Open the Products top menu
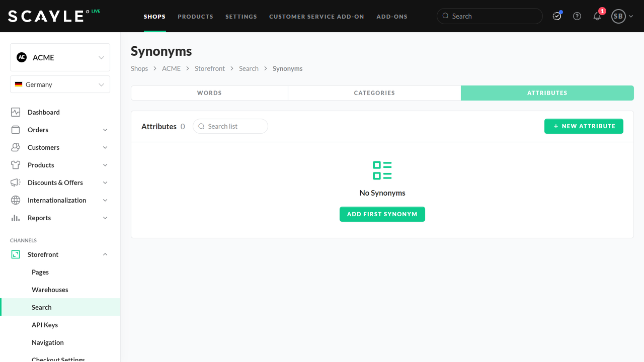Viewport: 644px width, 362px height. coord(195,16)
